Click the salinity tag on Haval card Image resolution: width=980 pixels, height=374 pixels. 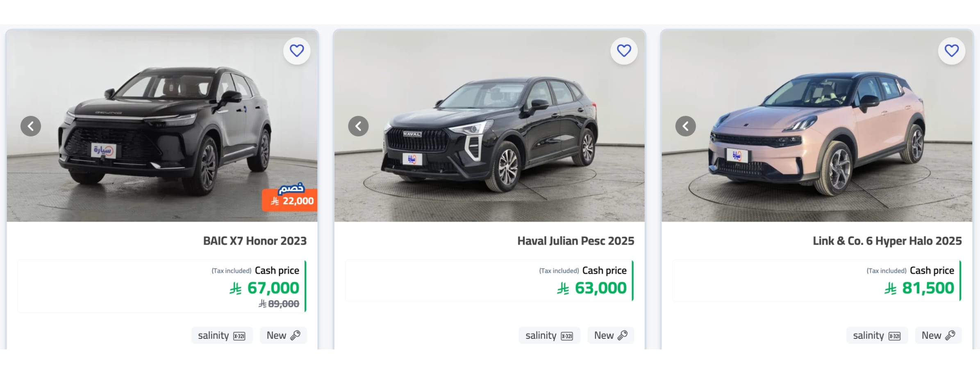(x=549, y=335)
